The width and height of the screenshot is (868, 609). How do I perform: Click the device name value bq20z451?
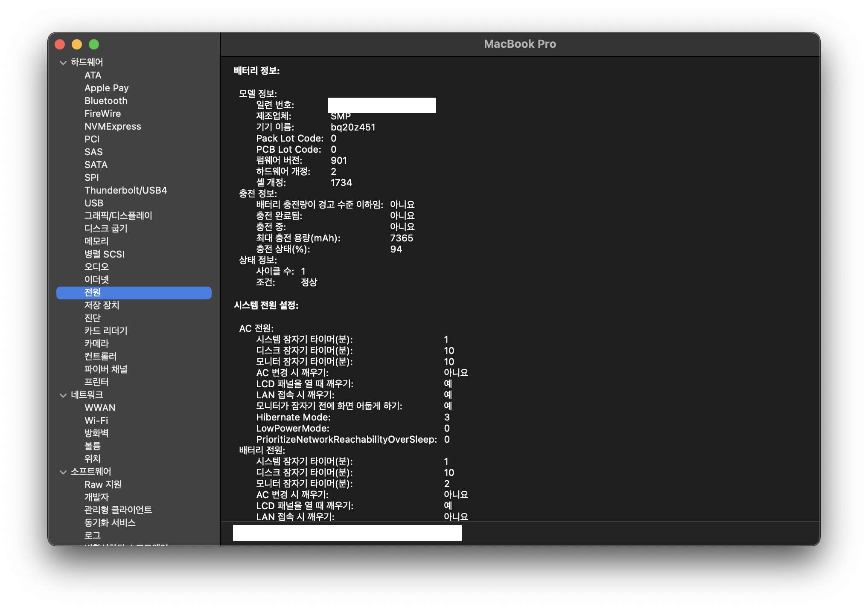pos(353,127)
